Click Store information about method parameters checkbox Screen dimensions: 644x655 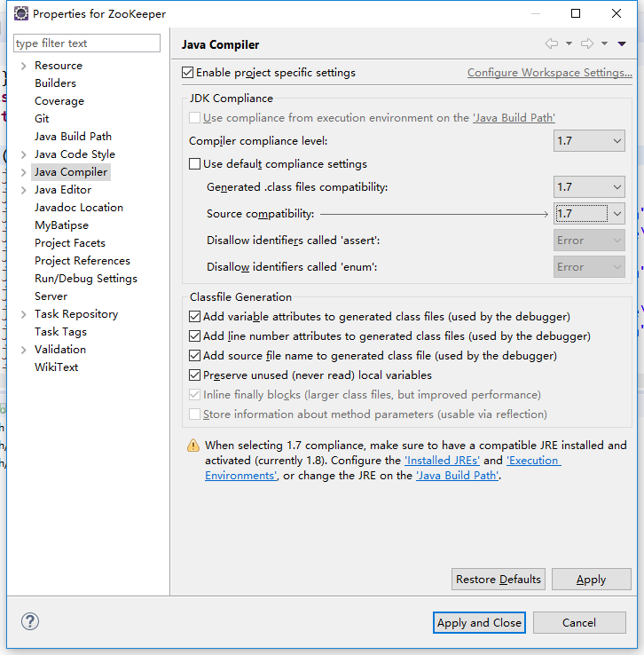coord(194,414)
